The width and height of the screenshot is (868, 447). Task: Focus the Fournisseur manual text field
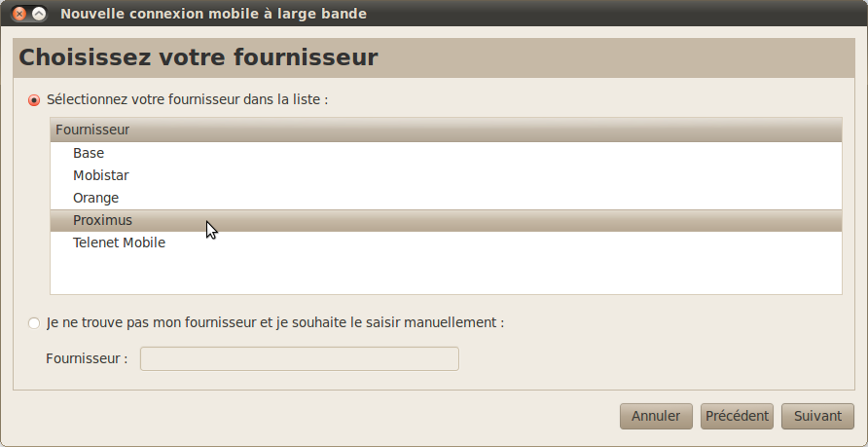pos(300,359)
